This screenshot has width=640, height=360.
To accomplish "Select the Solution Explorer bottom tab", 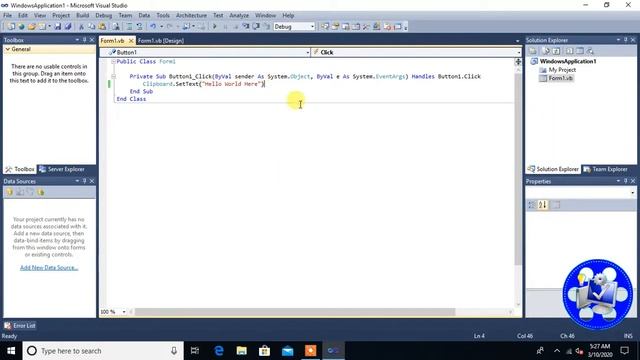I will [x=553, y=169].
